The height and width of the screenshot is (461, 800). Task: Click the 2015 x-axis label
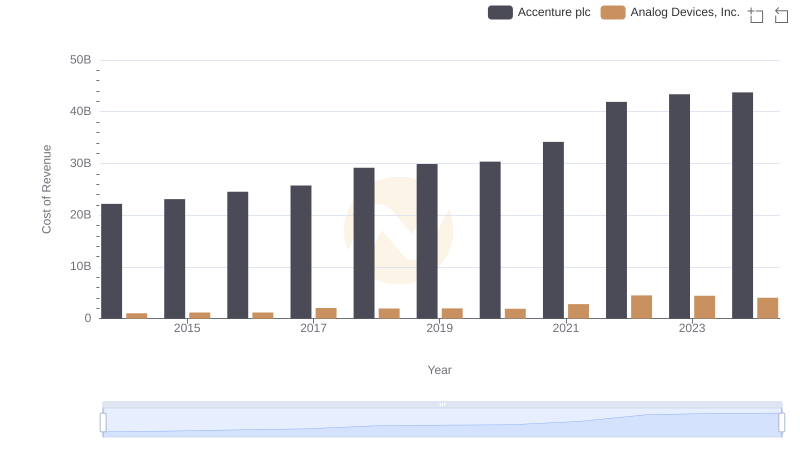click(187, 328)
